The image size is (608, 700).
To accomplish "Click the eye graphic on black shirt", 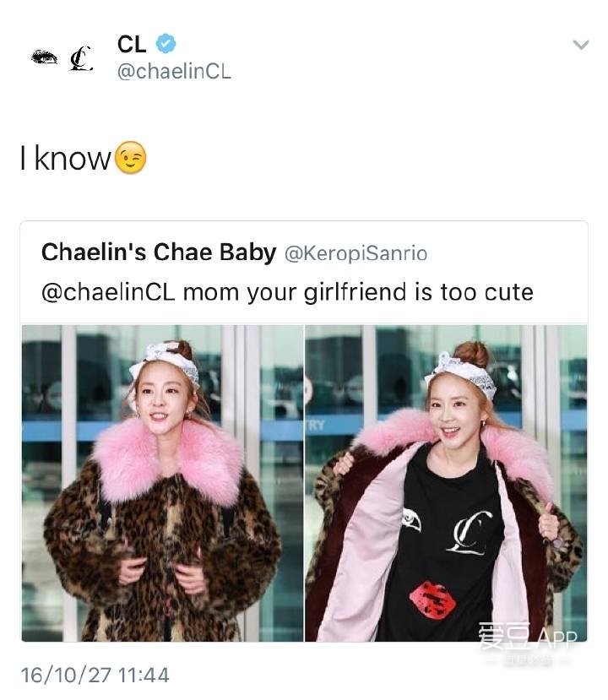I will point(411,521).
